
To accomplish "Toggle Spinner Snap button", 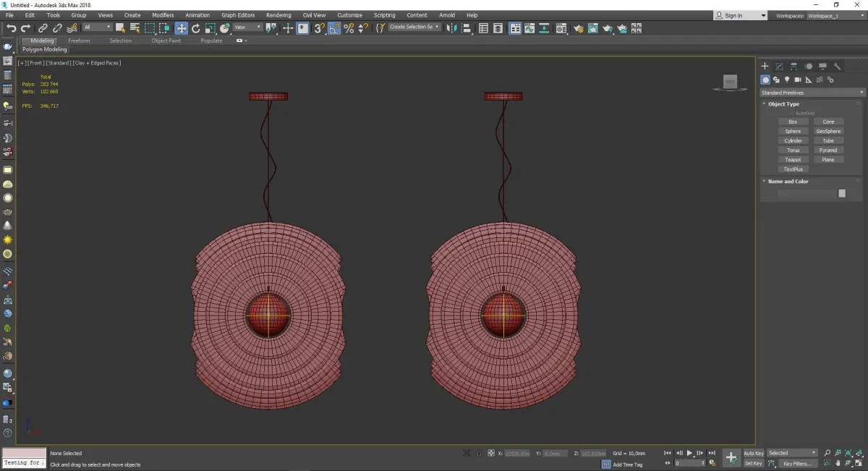I will click(362, 28).
